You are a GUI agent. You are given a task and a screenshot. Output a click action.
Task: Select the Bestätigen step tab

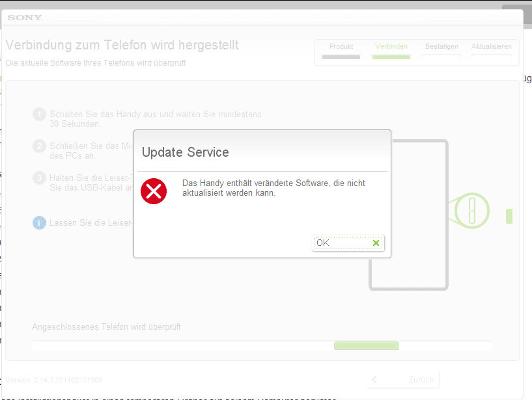pyautogui.click(x=441, y=51)
